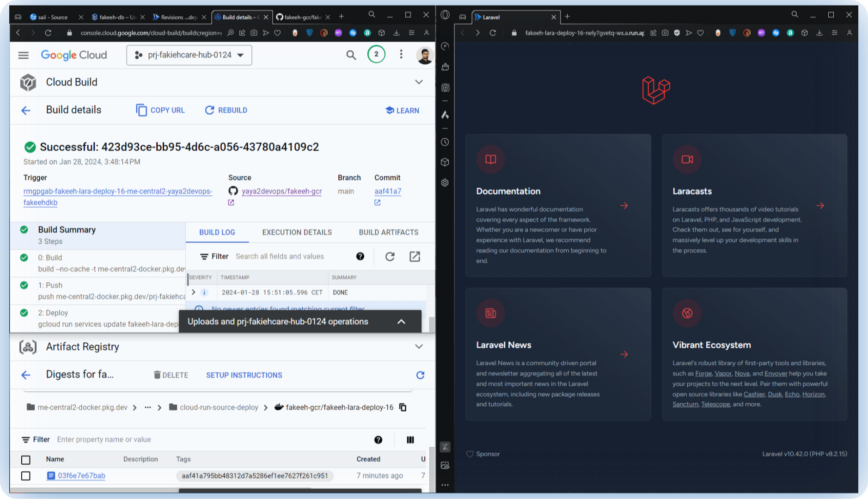
Task: Switch to the Revisions browser tab
Action: point(178,17)
